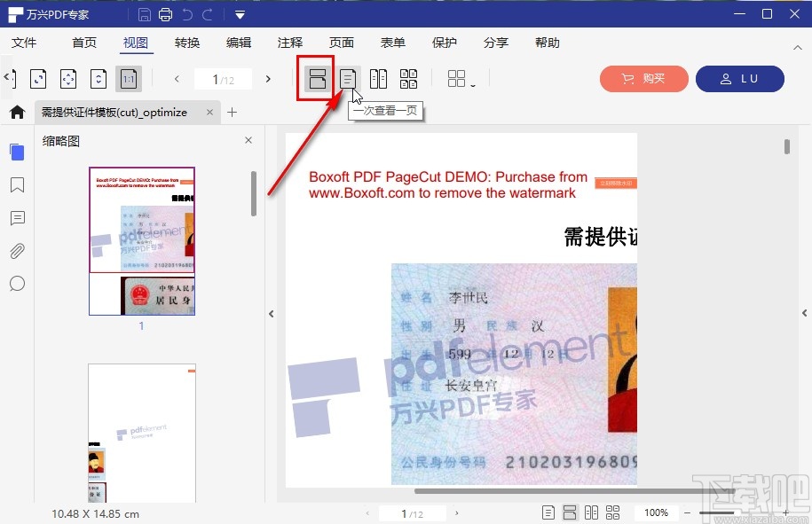Click the blue LU account button
812x524 pixels.
coord(740,79)
